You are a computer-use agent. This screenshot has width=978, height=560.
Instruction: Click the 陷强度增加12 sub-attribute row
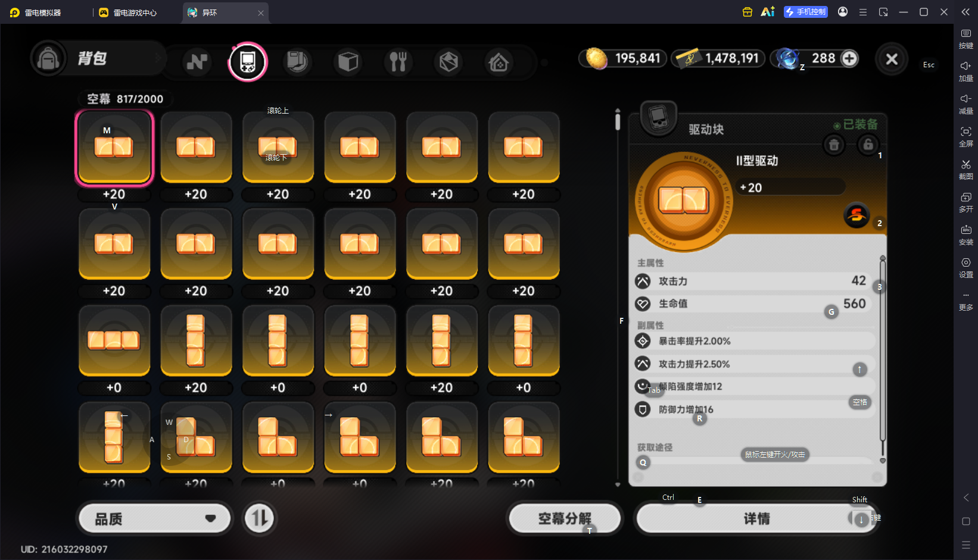click(755, 386)
